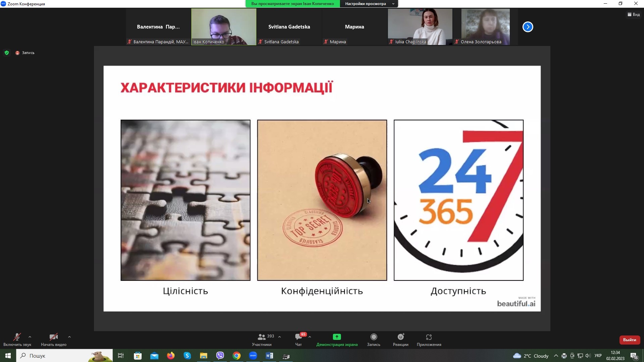Click the Windows taskbar search box Пошук

click(x=64, y=356)
